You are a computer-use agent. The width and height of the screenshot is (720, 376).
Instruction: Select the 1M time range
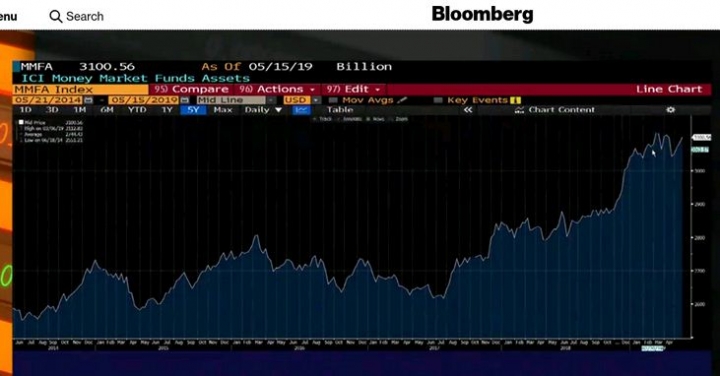[79, 110]
